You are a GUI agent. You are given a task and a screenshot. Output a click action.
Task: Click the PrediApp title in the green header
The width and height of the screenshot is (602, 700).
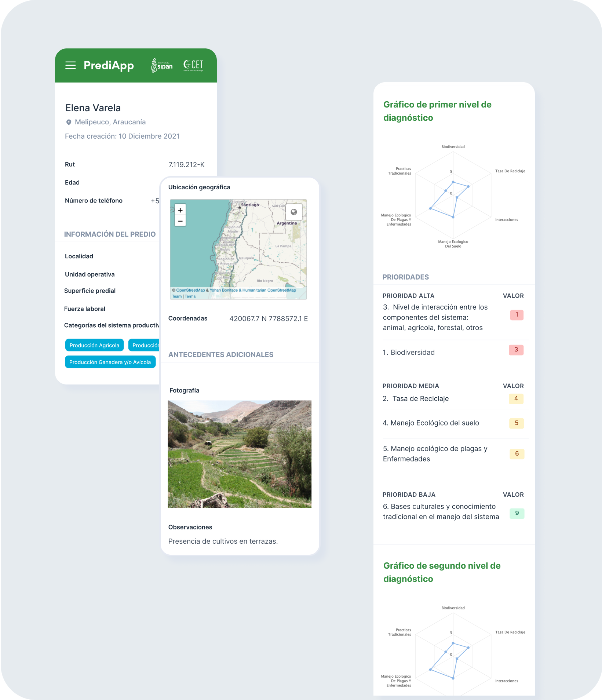pyautogui.click(x=109, y=65)
